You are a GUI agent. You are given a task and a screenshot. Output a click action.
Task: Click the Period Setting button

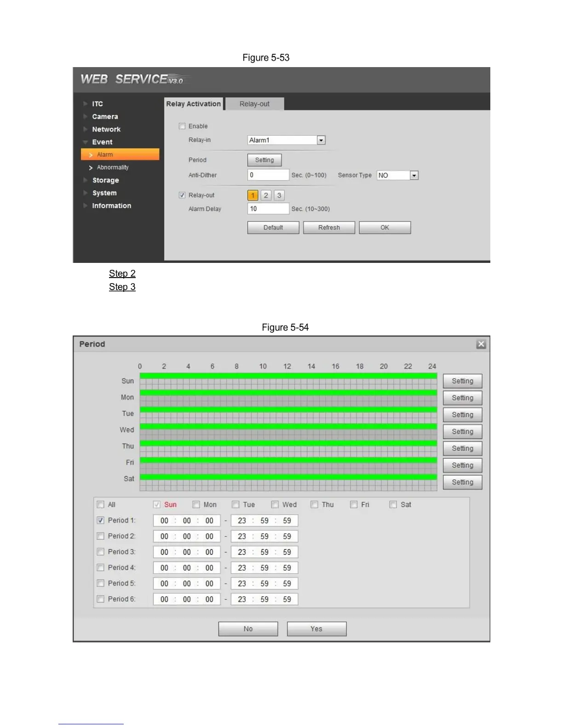tap(264, 160)
